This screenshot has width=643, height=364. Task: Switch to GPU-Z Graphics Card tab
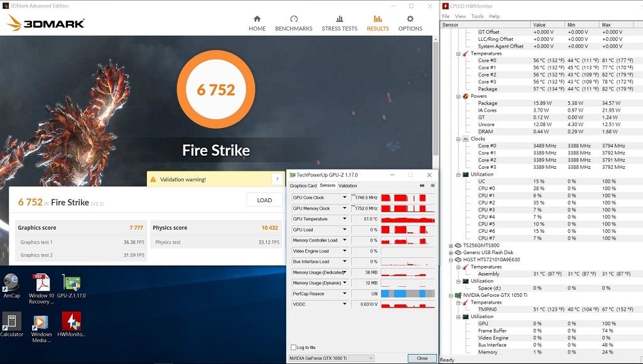point(303,186)
